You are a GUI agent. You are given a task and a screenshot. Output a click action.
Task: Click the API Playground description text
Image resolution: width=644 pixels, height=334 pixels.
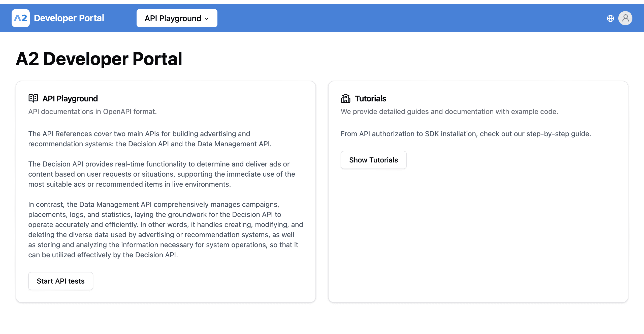coord(92,111)
